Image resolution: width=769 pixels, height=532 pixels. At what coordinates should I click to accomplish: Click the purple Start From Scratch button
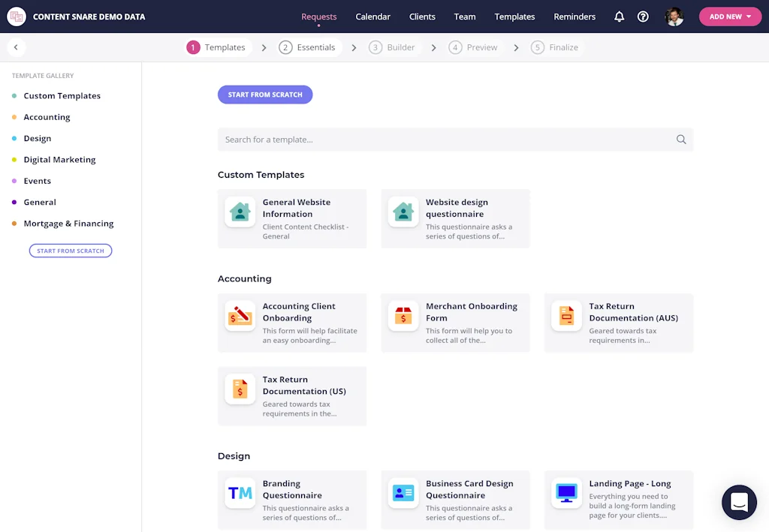(265, 95)
